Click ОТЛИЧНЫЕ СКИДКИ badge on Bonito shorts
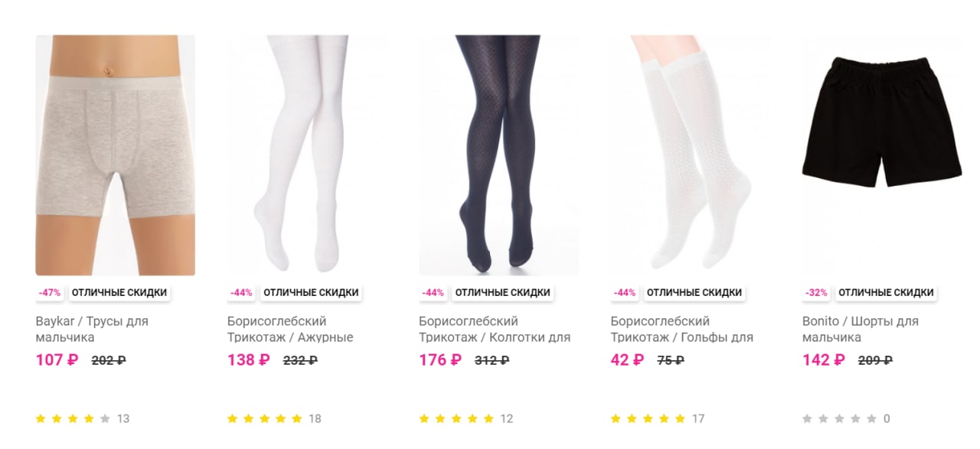 [x=886, y=292]
